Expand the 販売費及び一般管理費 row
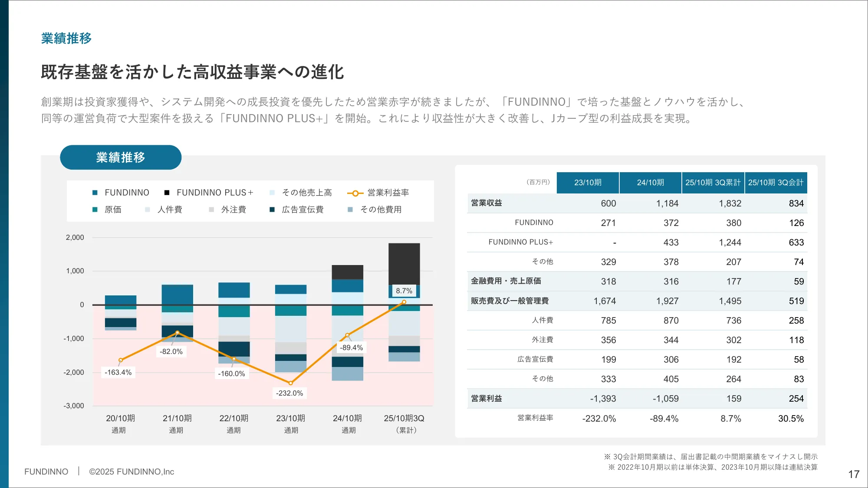868x488 pixels. 509,301
